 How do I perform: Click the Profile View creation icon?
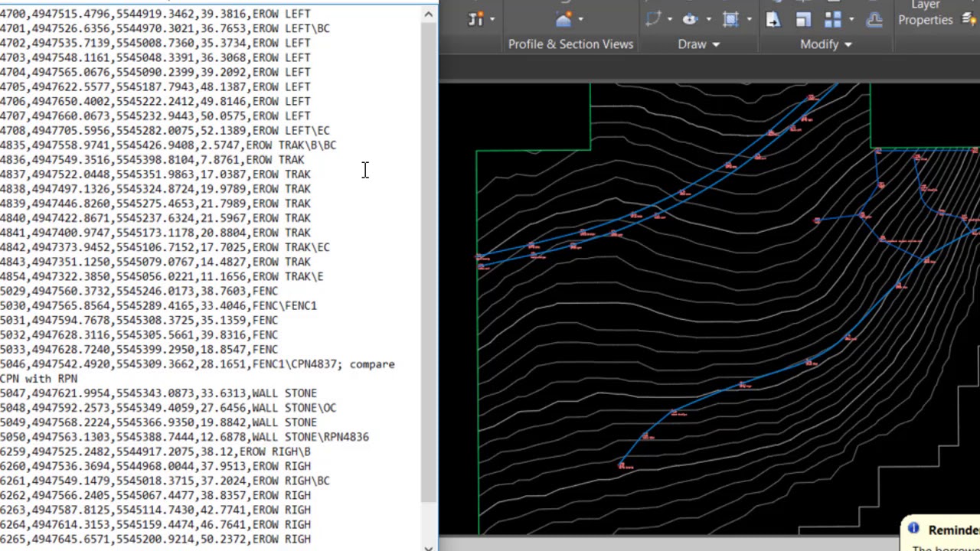(565, 18)
